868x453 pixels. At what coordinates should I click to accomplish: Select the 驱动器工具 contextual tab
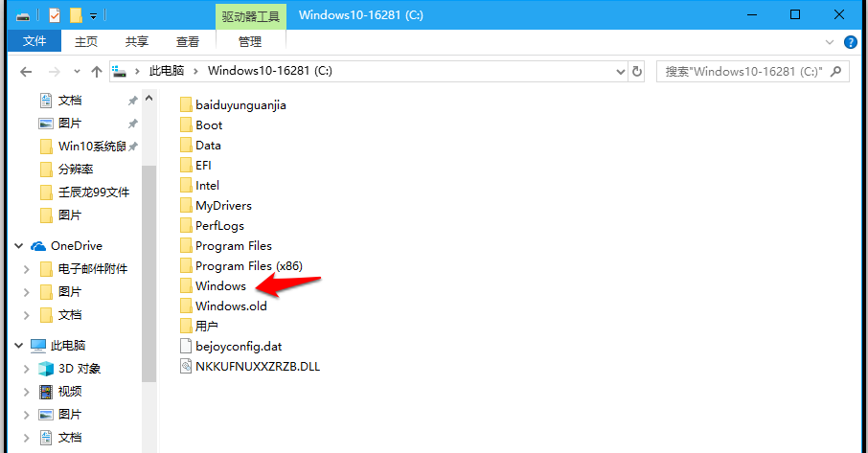[x=251, y=16]
